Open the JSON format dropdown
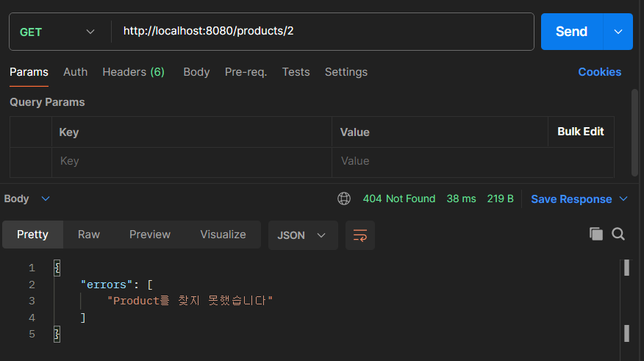Screen dimensions: 644x361 pos(303,235)
